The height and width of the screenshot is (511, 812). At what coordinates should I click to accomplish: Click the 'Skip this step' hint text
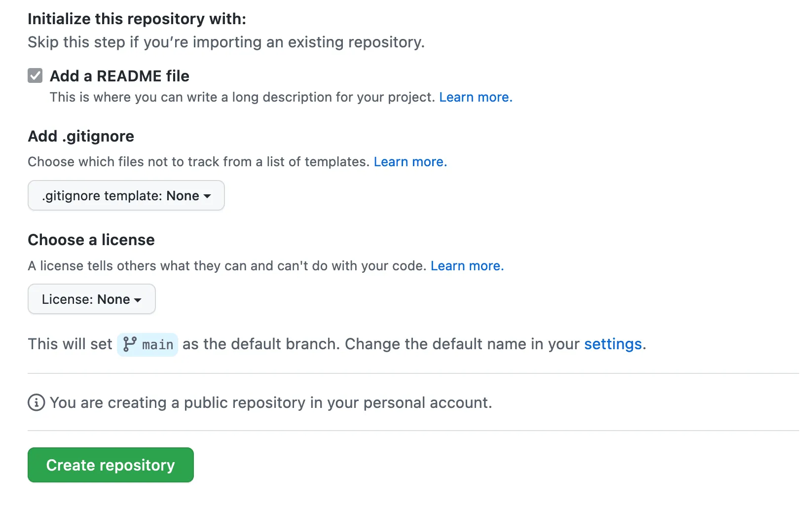(x=226, y=42)
